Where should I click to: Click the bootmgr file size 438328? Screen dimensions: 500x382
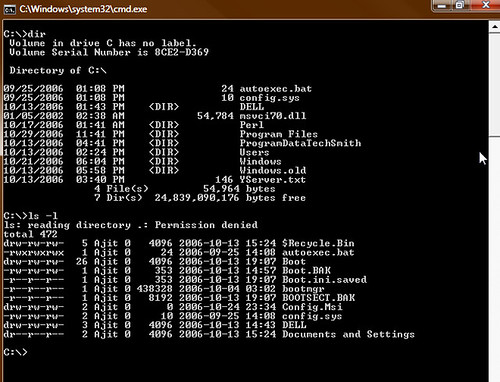pyautogui.click(x=155, y=289)
